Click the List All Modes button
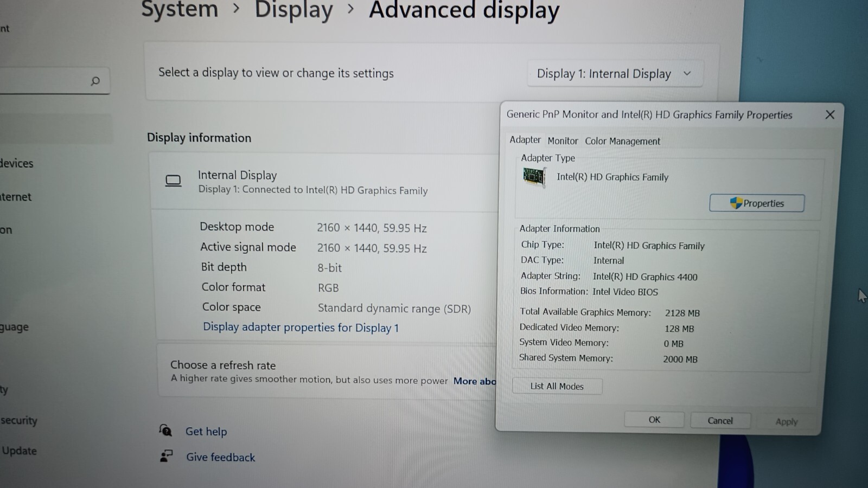This screenshot has width=868, height=488. coord(557,386)
